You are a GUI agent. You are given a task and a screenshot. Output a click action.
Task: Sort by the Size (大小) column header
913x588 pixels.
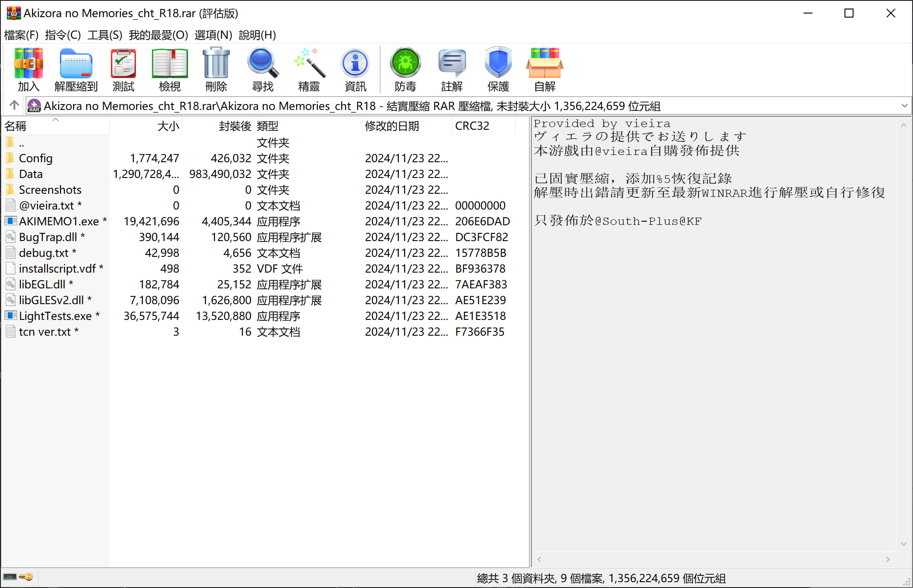point(168,126)
